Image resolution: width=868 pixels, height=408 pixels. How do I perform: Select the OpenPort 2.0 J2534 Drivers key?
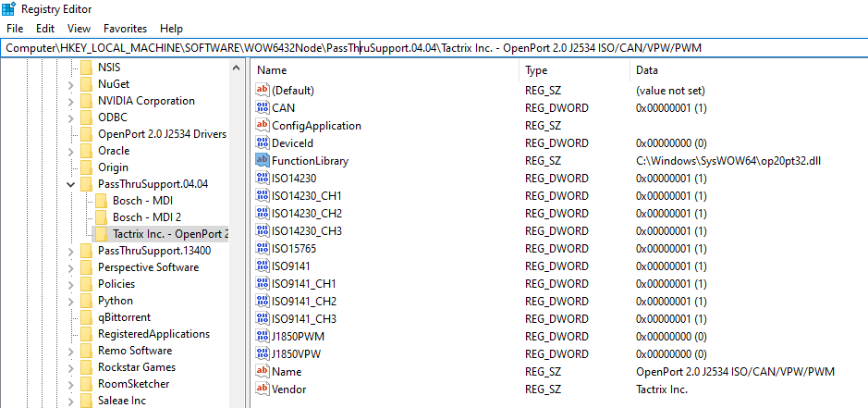pos(162,134)
